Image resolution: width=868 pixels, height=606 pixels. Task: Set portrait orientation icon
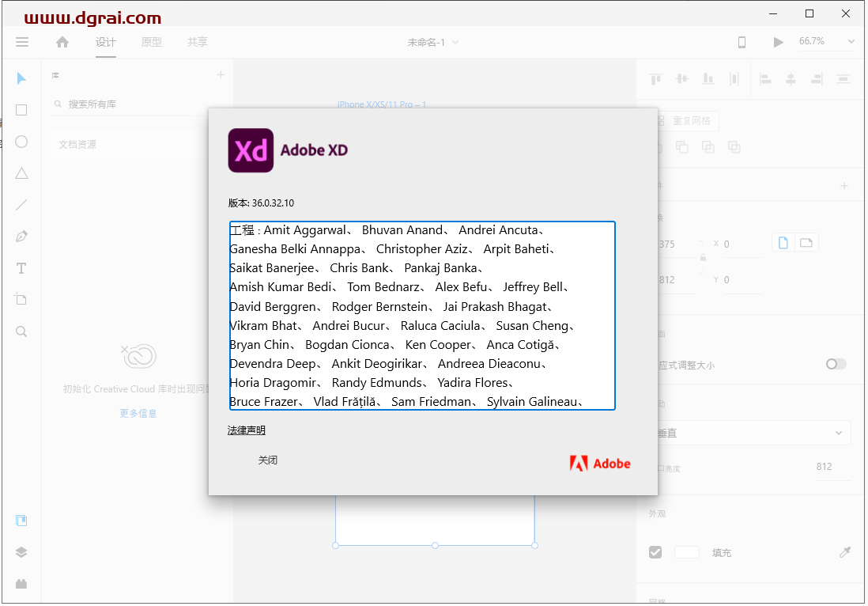[x=783, y=243]
